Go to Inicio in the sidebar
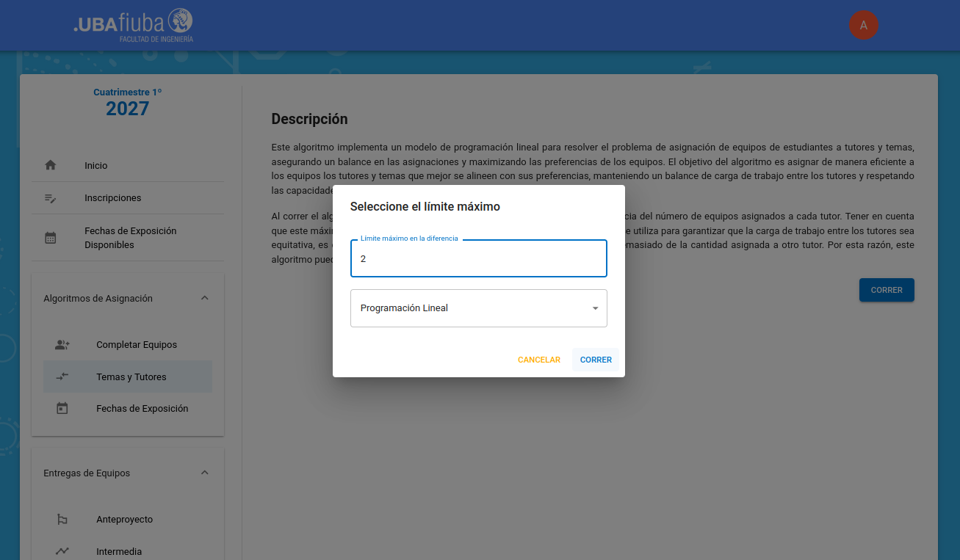The image size is (960, 560). pos(96,166)
